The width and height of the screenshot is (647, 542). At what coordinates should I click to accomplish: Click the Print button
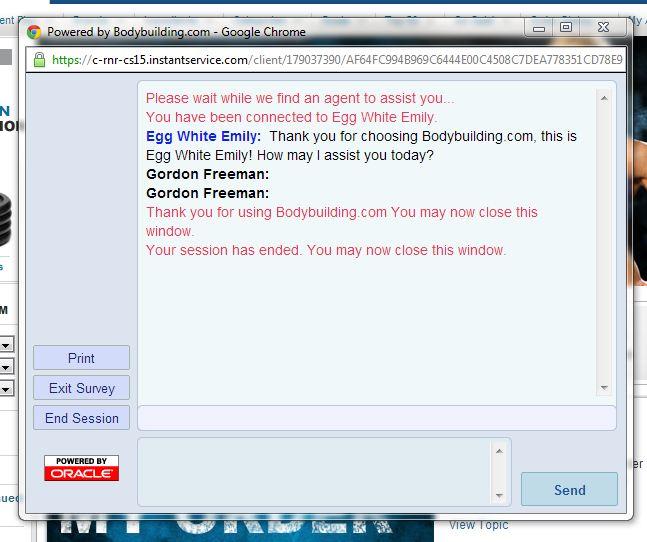(x=81, y=358)
